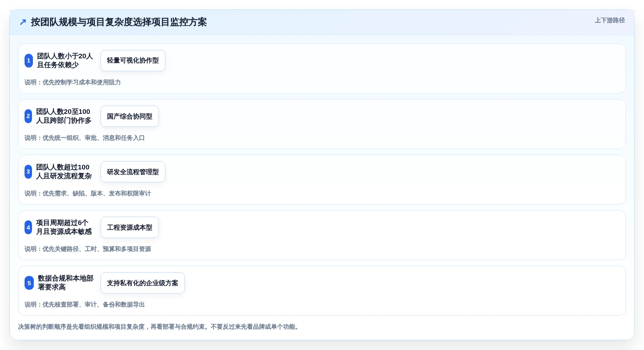
Task: Choose the 研发全流程管理型 option
Action: [x=133, y=172]
